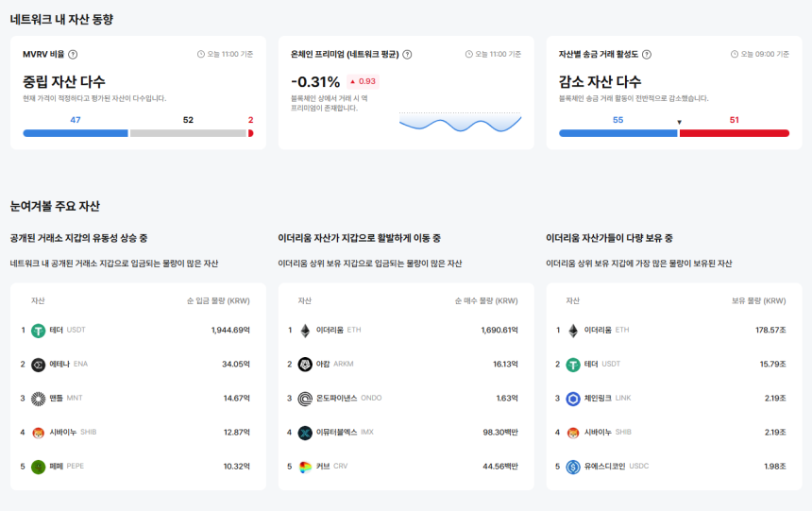Click the clock icon in MVRV card
Screen dimensions: 812x511
(x=201, y=54)
